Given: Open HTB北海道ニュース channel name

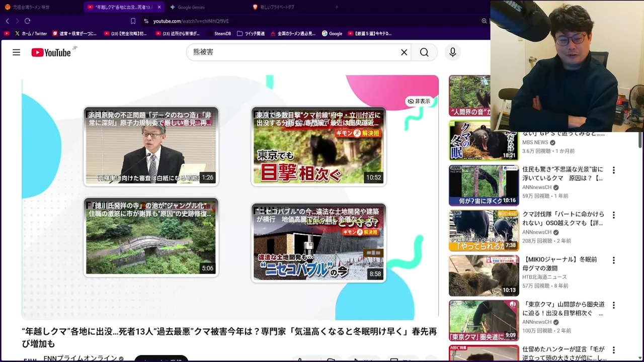Looking at the screenshot, I should 544,277.
